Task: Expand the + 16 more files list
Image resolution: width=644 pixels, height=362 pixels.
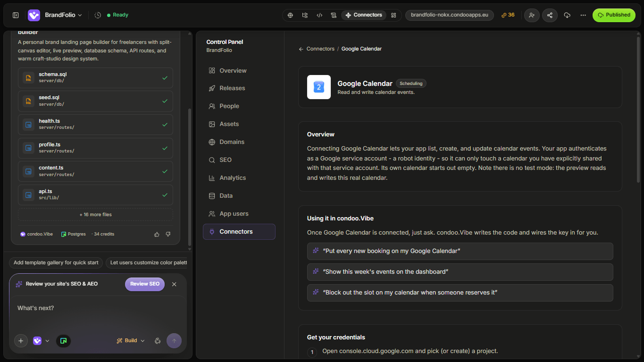Action: coord(95,215)
